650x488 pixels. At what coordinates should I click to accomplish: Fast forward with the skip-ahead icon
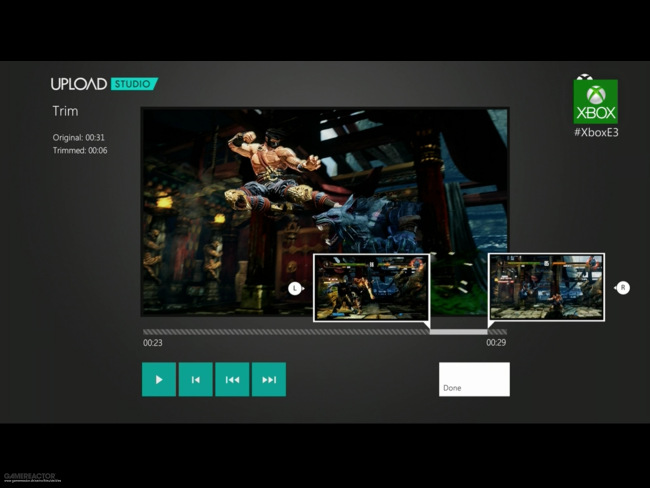[x=269, y=379]
